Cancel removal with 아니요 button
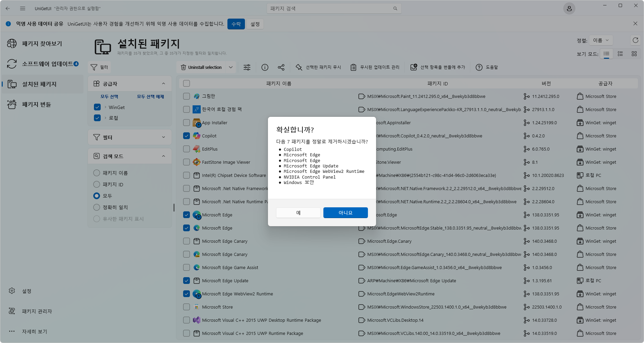 pos(345,213)
